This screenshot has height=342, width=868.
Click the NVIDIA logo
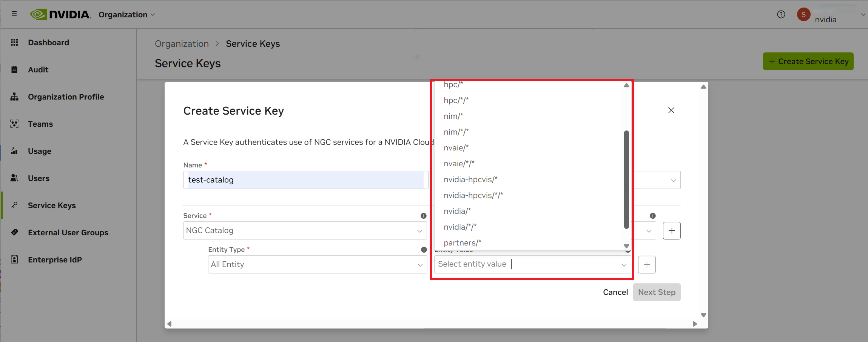[x=60, y=14]
